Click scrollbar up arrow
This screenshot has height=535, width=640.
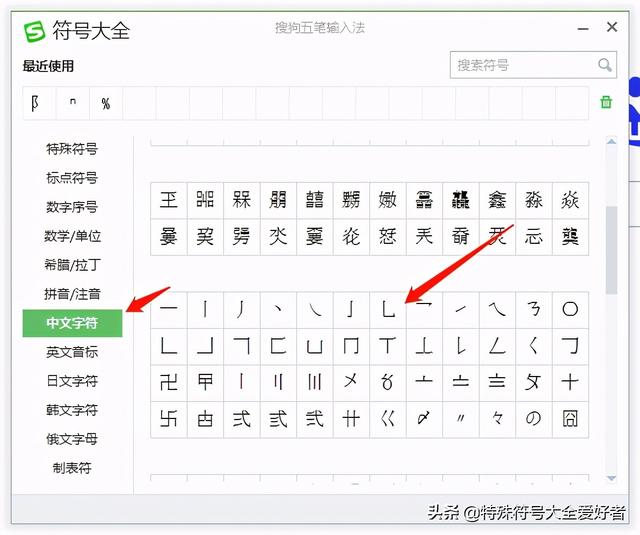click(611, 142)
